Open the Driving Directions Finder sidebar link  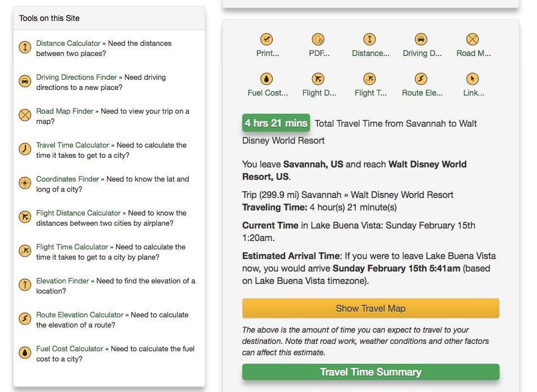point(76,77)
